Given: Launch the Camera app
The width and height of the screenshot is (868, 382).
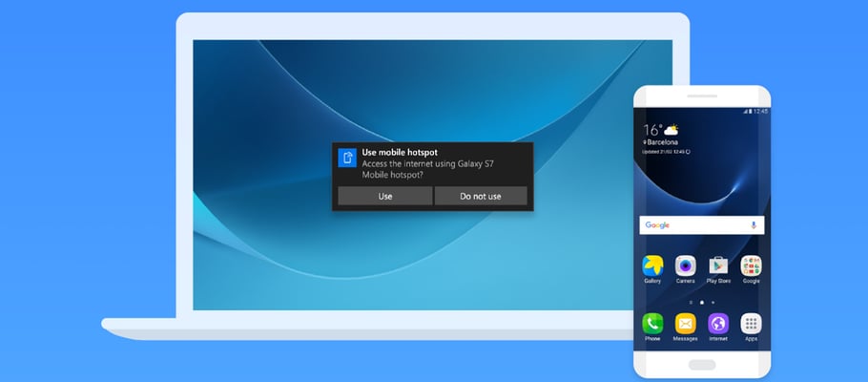Looking at the screenshot, I should [685, 265].
